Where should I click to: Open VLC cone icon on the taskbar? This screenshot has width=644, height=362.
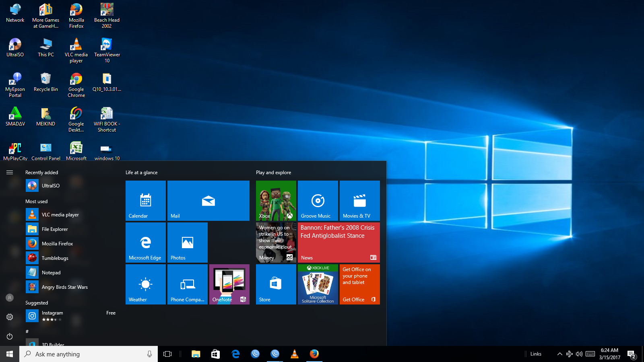coord(295,354)
